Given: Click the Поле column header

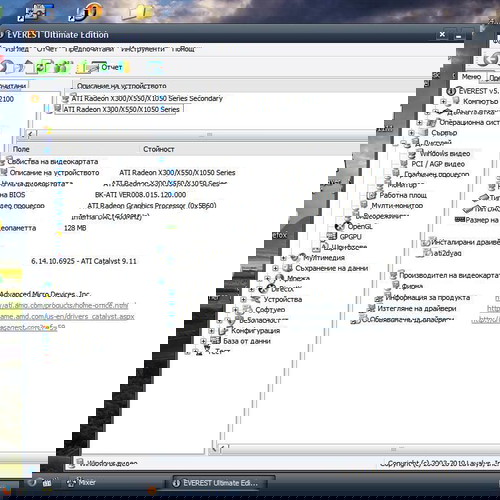Looking at the screenshot, I should click(21, 149).
